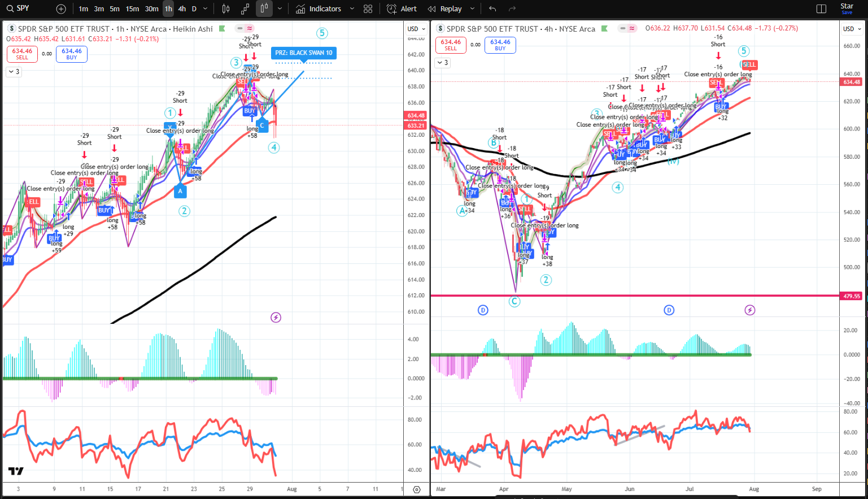868x499 pixels.
Task: Expand the 3 indicators legend on 4h chart
Action: click(442, 63)
